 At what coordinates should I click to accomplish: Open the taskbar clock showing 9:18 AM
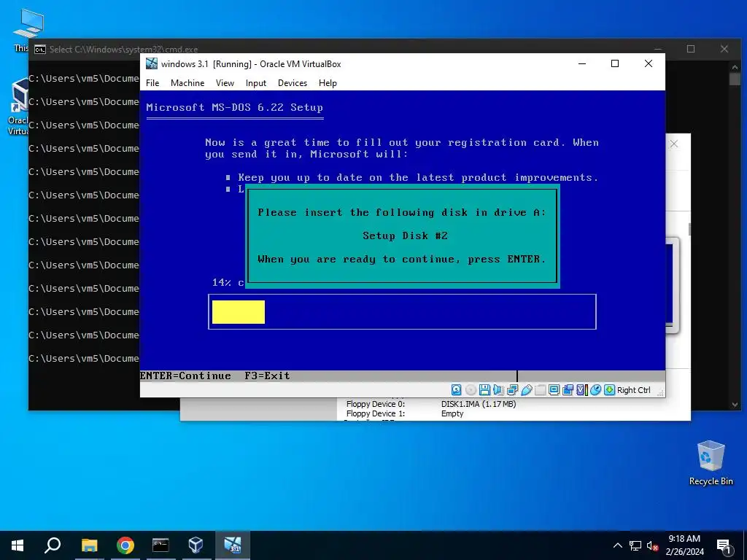[x=684, y=545]
